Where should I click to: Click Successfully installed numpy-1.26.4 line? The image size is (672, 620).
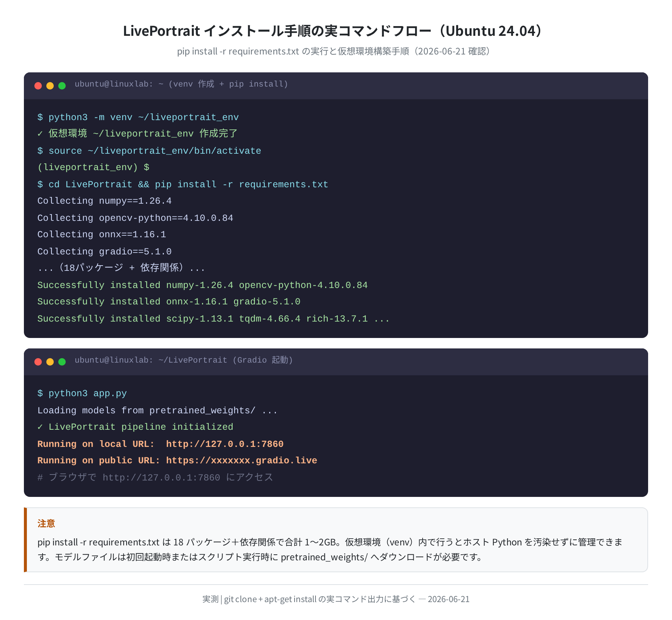pyautogui.click(x=202, y=285)
